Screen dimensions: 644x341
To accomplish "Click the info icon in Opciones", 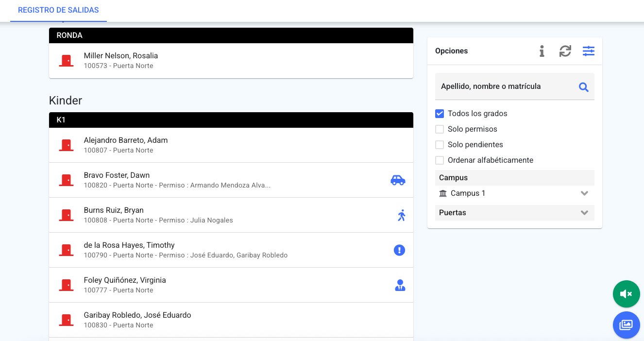I will pos(542,51).
